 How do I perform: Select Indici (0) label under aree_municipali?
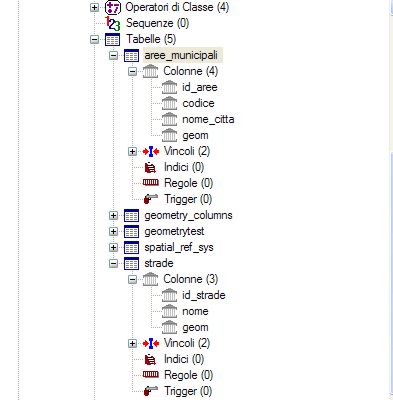click(x=184, y=167)
